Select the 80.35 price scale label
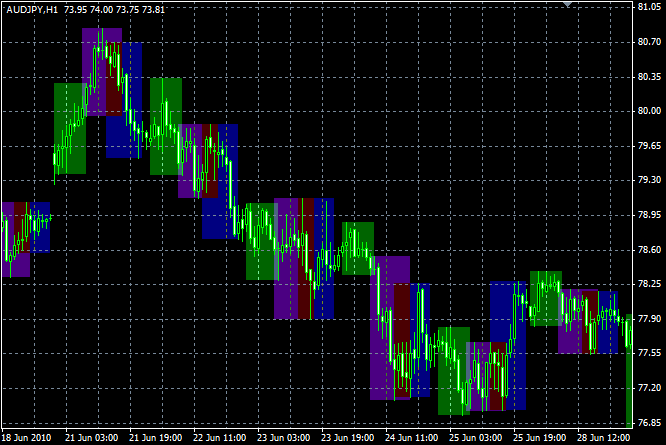 649,77
